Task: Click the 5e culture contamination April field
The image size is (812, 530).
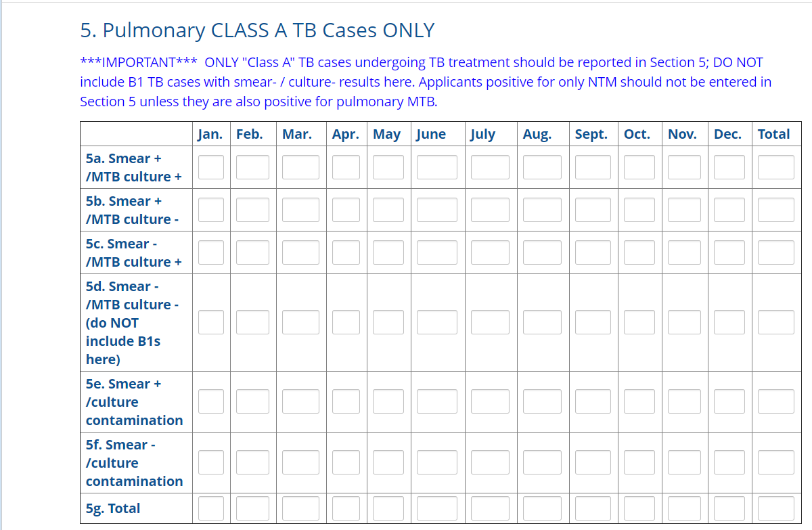Action: pyautogui.click(x=346, y=401)
